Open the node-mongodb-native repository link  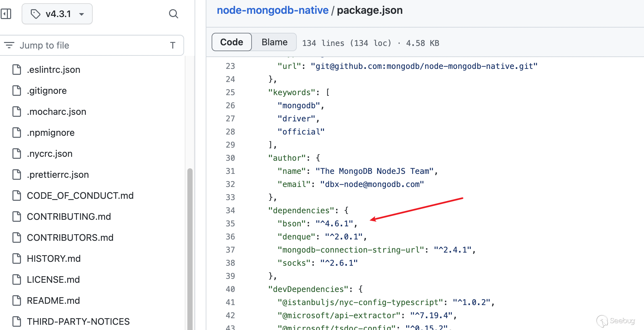273,10
